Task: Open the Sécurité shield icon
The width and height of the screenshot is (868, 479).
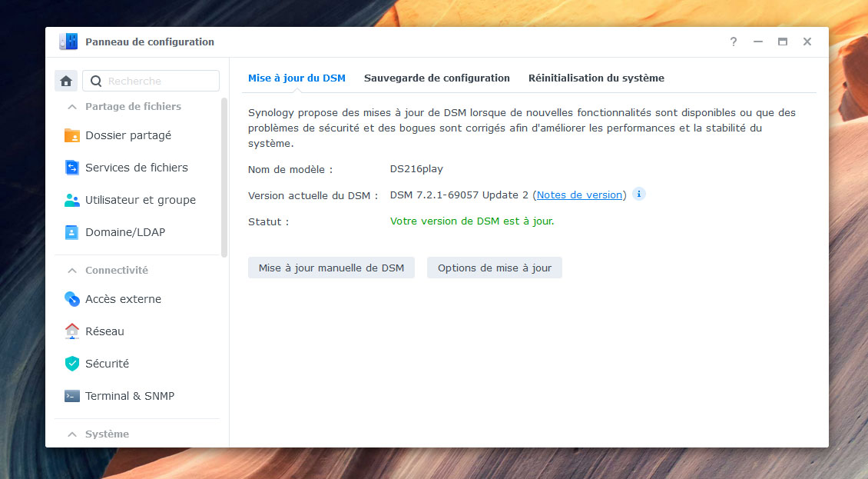Action: pos(72,364)
